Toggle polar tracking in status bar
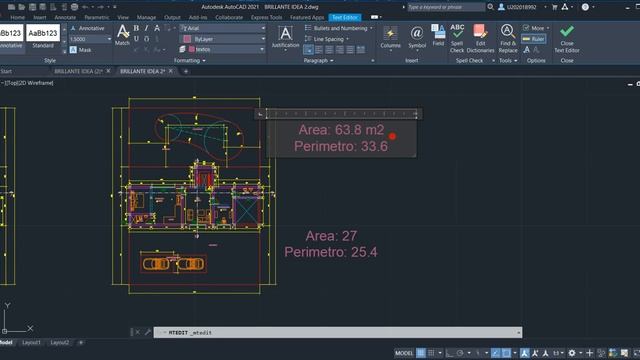The image size is (640, 360). [x=460, y=353]
